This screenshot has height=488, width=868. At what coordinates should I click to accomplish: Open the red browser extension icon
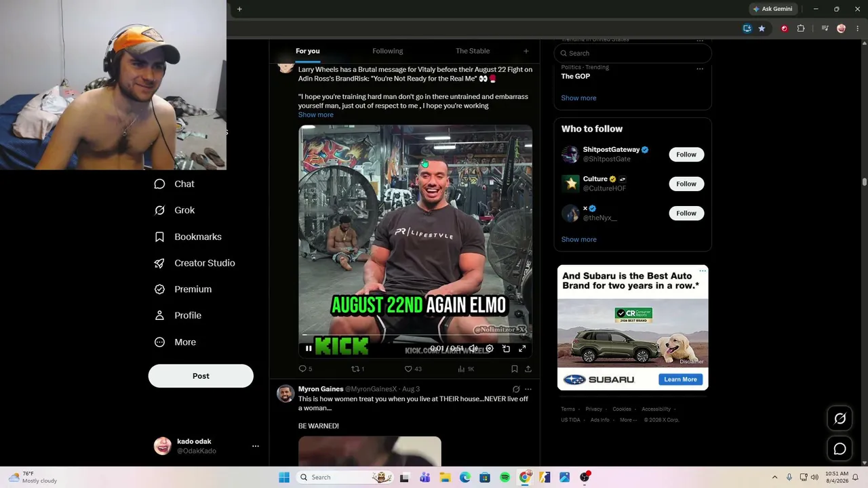coord(785,28)
